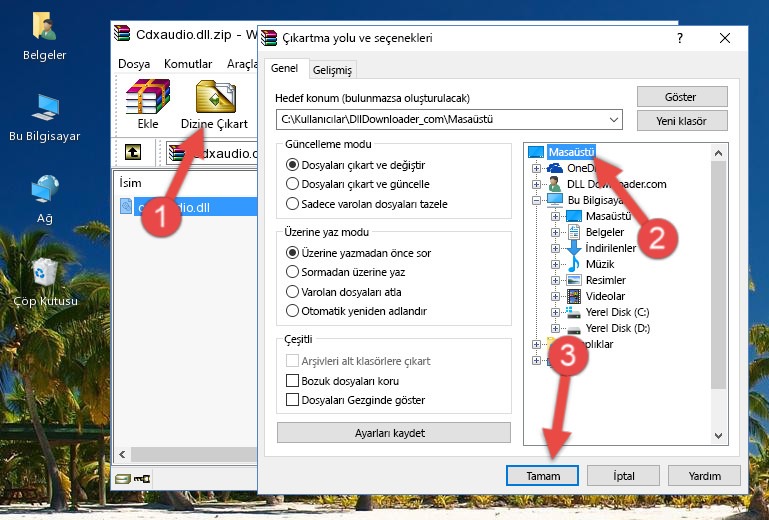Click the drive icon in WinRAR status bar
This screenshot has height=520, width=769.
123,478
